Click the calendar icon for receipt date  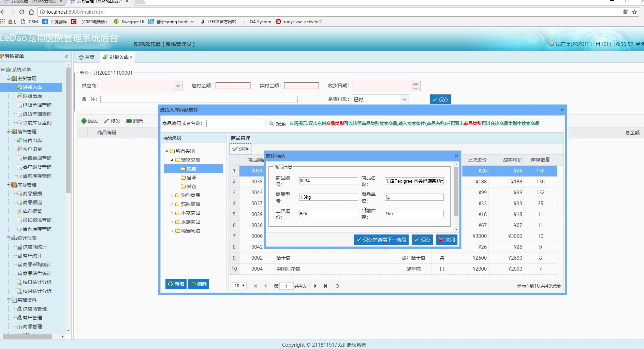pos(415,86)
